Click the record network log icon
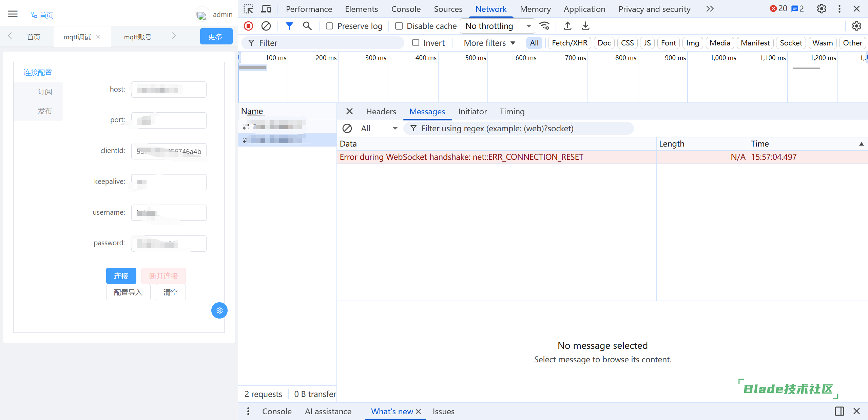Image resolution: width=868 pixels, height=420 pixels. [248, 26]
